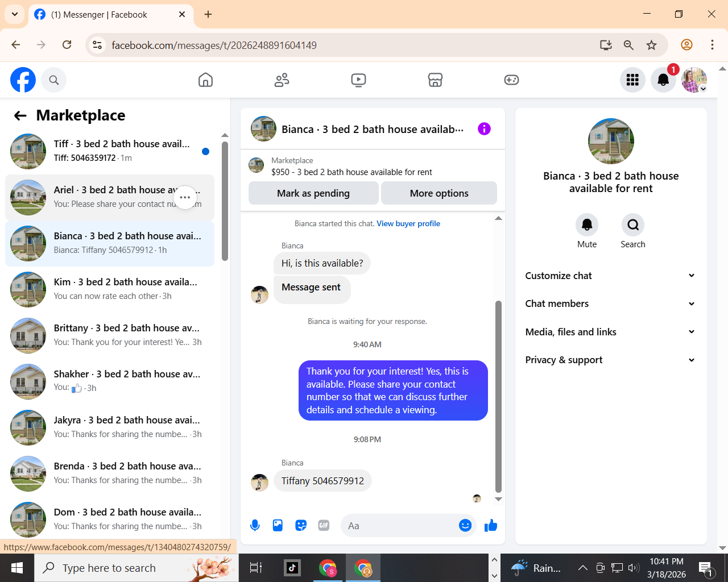Attach a file with the photo icon
Viewport: 728px width, 582px height.
click(278, 526)
